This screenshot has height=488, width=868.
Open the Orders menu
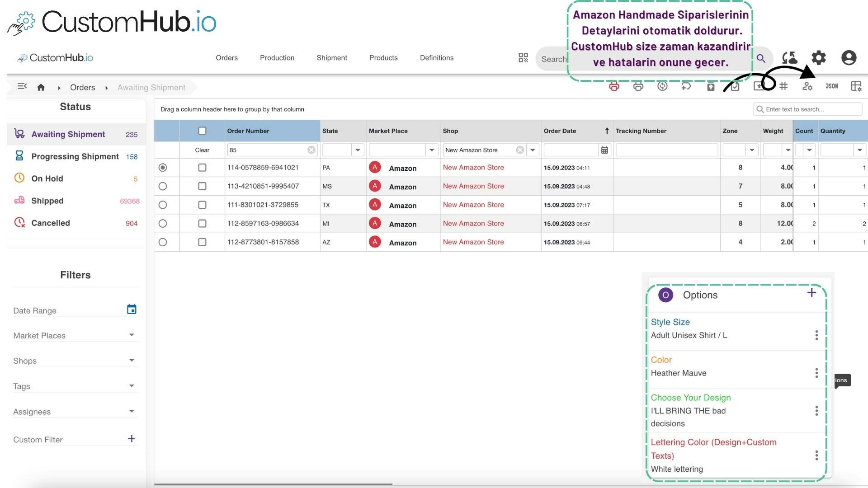[226, 58]
